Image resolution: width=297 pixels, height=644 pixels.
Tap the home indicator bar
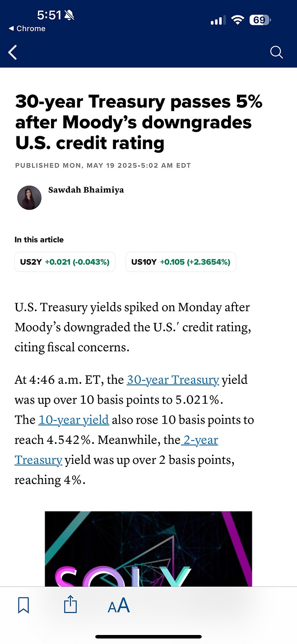tap(148, 637)
